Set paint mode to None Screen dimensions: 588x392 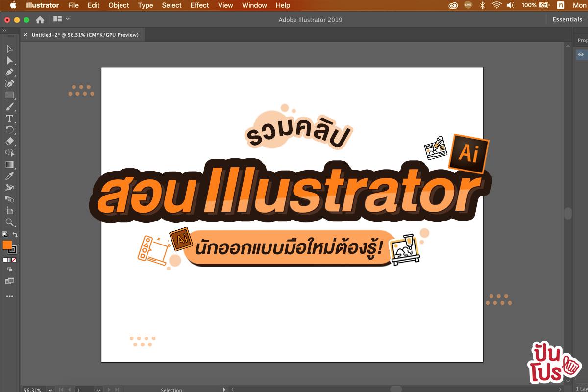[x=14, y=260]
